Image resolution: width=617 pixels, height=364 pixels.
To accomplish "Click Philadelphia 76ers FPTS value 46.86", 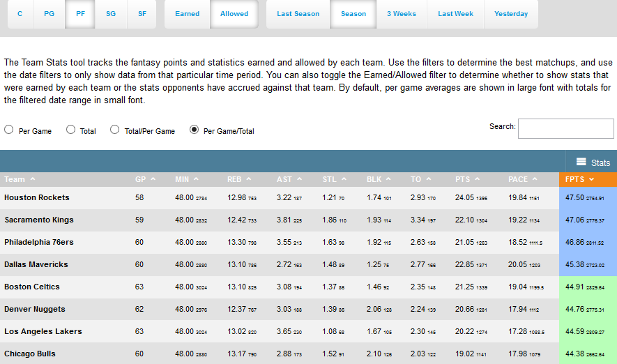I will point(574,243).
